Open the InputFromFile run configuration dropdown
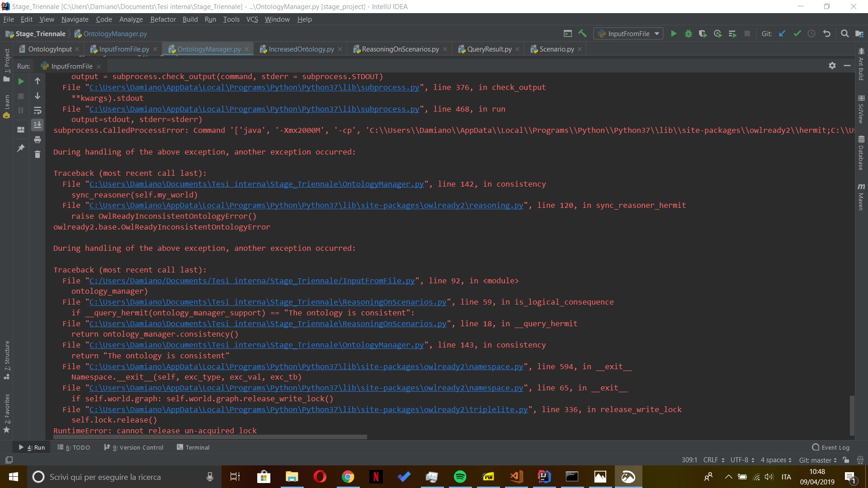The height and width of the screenshot is (488, 868). (x=628, y=33)
